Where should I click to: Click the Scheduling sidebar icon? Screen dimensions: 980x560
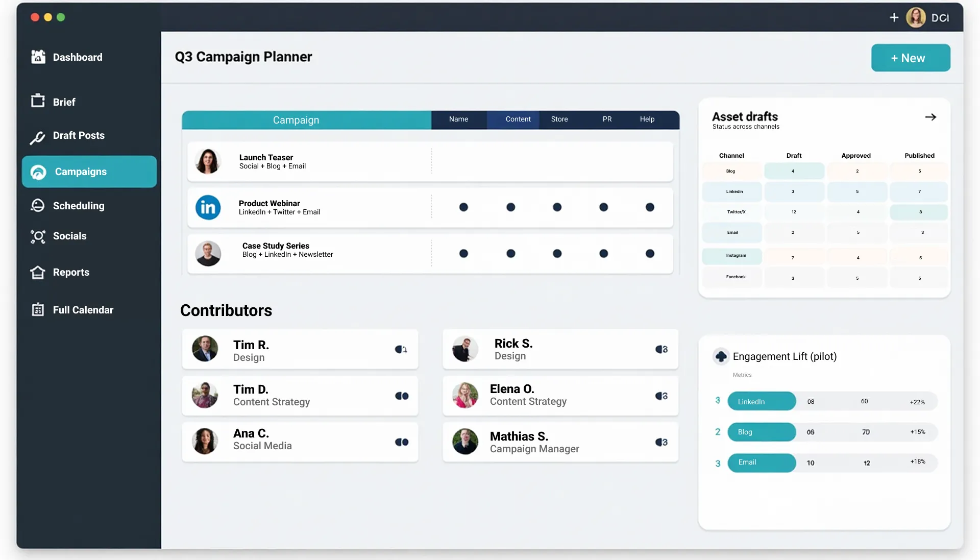pos(38,205)
